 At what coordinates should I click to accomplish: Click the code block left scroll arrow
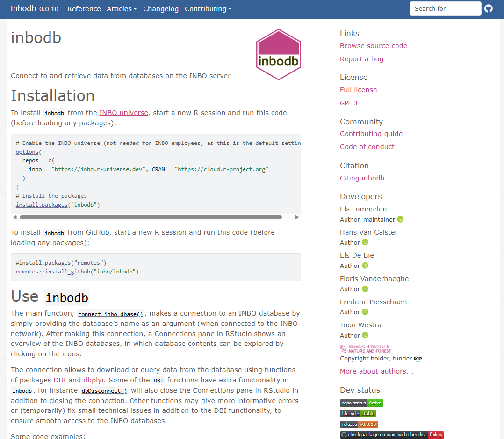pos(15,217)
